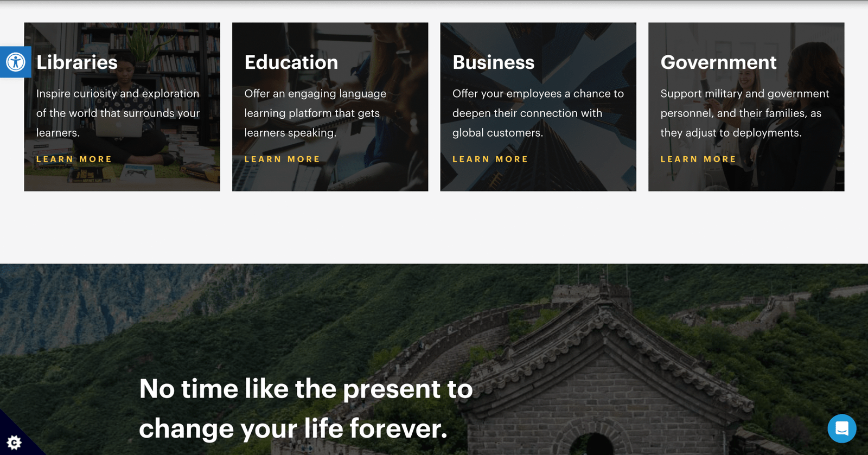Select the Government card heading
The height and width of the screenshot is (455, 868).
point(718,62)
